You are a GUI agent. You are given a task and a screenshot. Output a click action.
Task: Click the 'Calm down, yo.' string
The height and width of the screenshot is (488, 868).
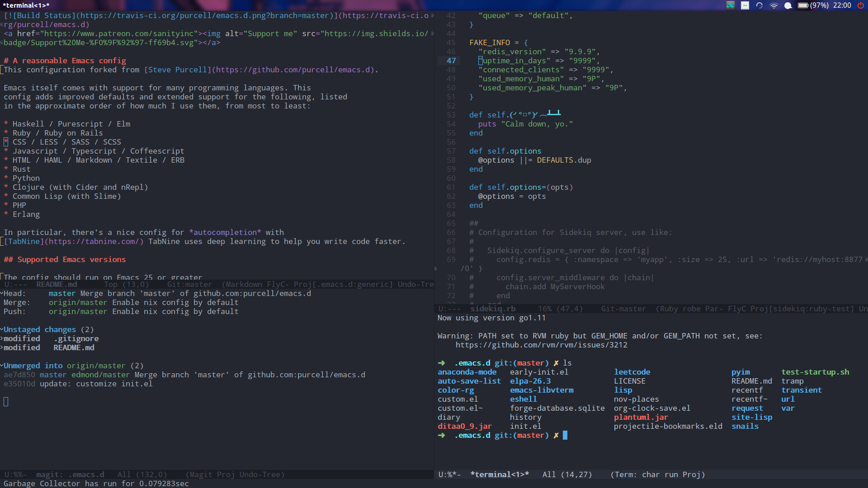(537, 124)
